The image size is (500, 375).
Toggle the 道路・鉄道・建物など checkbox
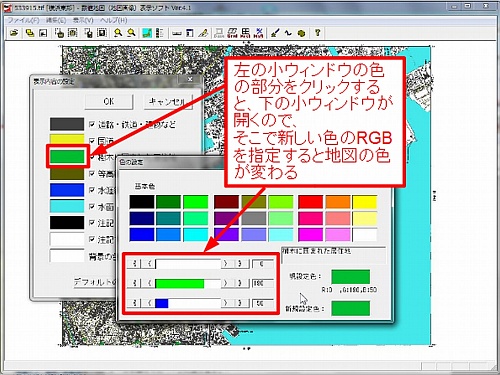[92, 124]
